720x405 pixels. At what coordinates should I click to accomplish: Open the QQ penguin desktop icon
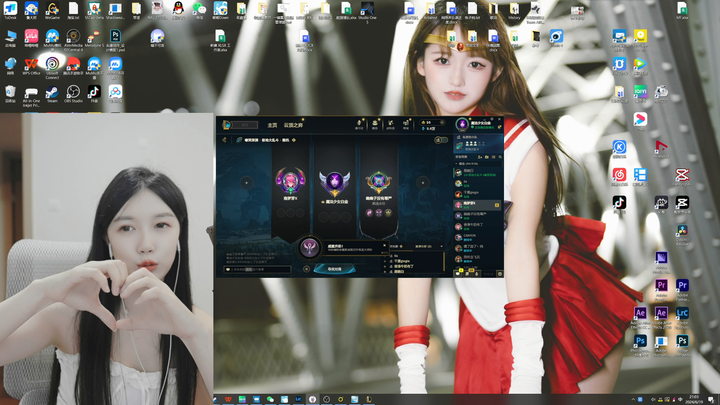click(x=178, y=9)
